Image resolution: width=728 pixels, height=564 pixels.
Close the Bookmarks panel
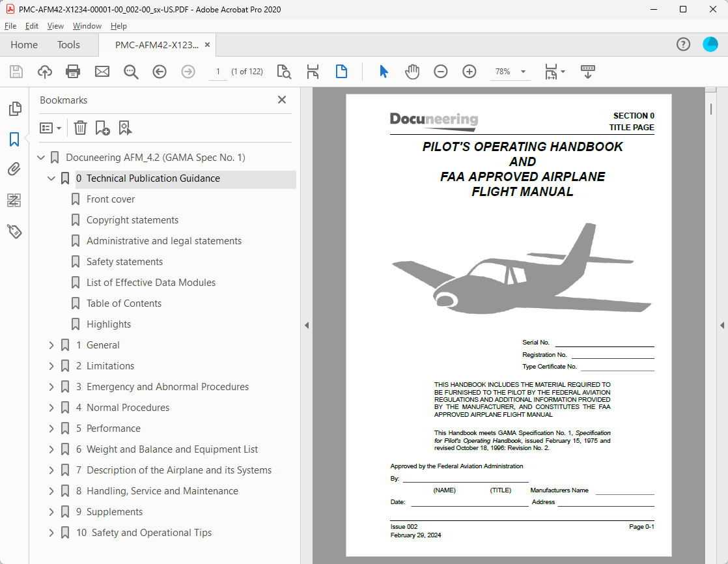click(x=282, y=100)
